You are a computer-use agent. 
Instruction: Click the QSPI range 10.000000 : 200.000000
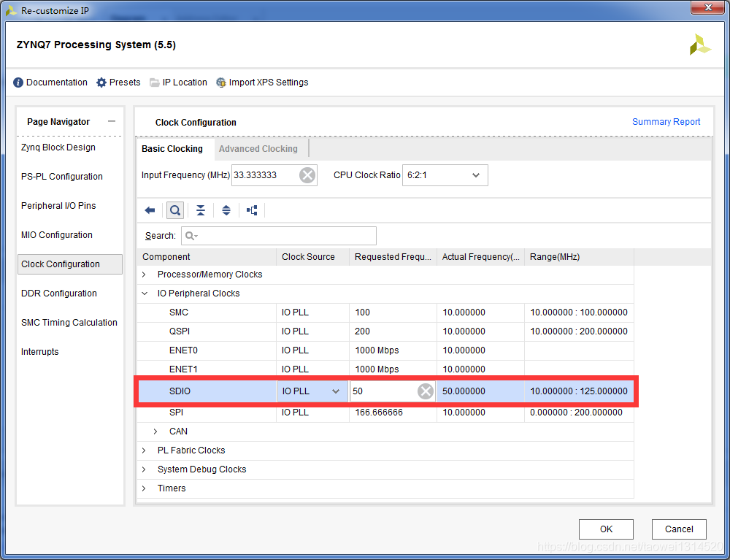(579, 332)
